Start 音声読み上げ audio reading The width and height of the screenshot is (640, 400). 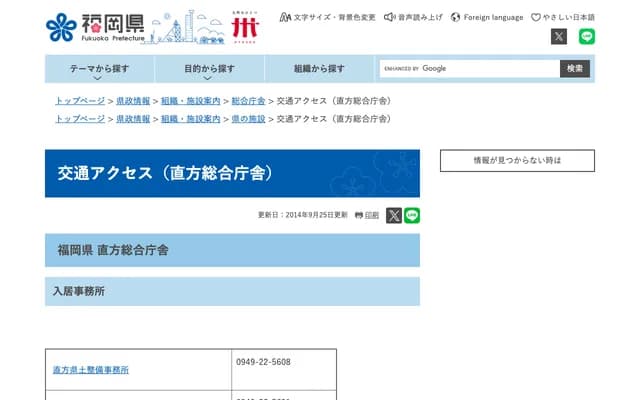coord(413,17)
